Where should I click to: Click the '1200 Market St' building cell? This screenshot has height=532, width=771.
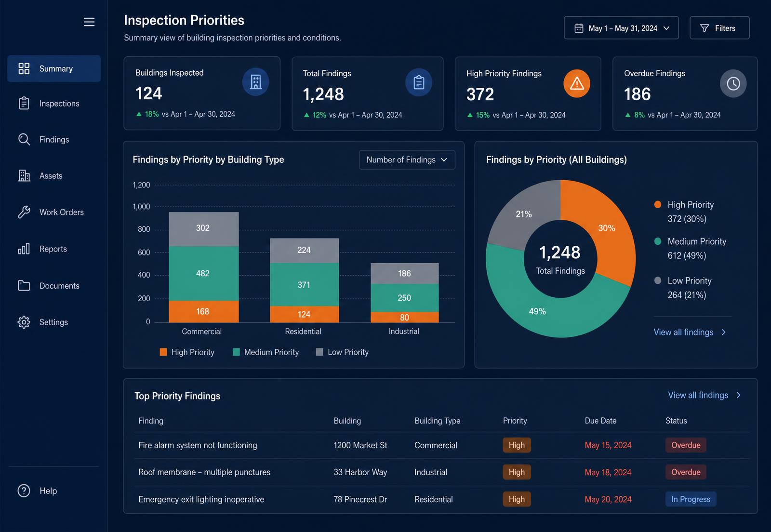coord(360,445)
